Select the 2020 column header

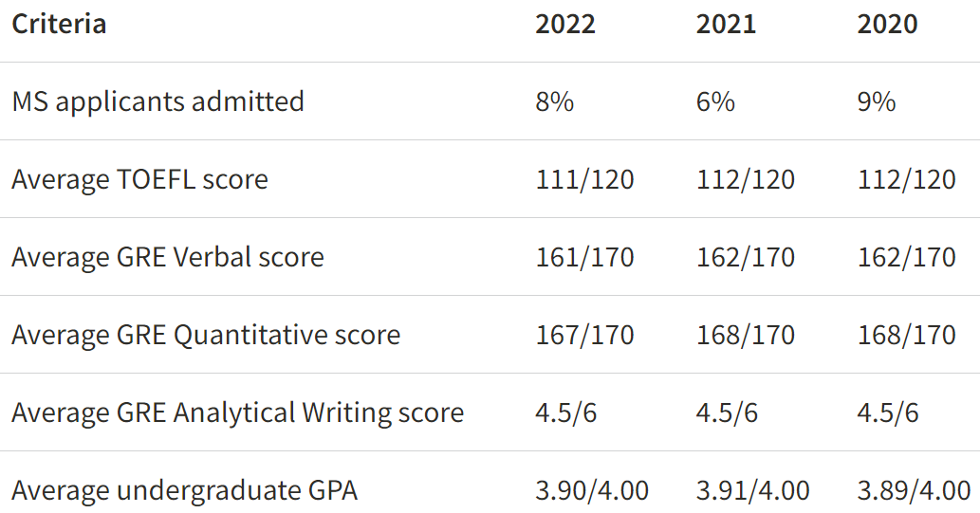click(887, 24)
